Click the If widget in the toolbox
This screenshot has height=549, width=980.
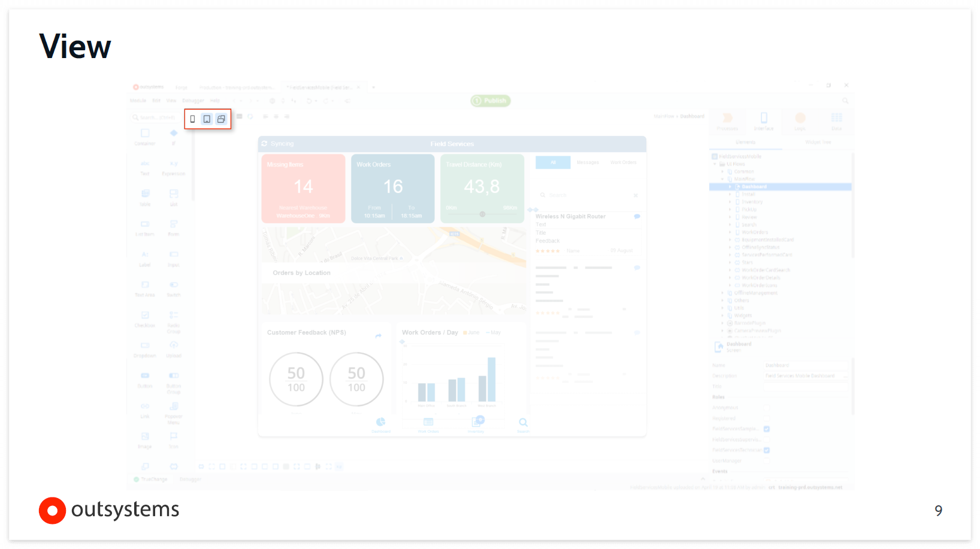coord(174,137)
